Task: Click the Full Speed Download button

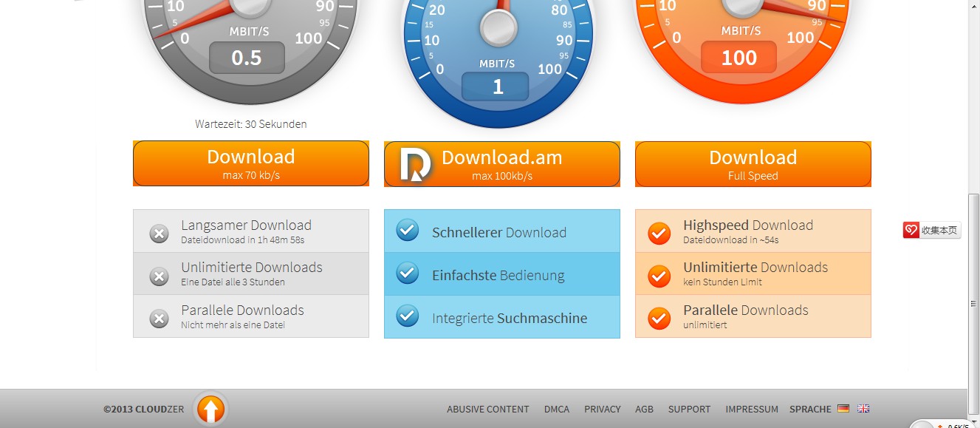Action: click(753, 164)
